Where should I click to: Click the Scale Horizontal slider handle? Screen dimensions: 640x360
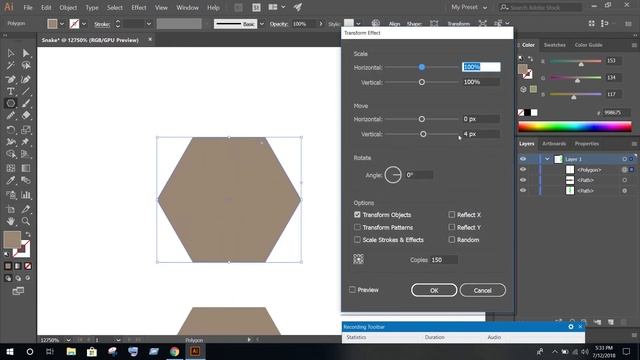422,67
